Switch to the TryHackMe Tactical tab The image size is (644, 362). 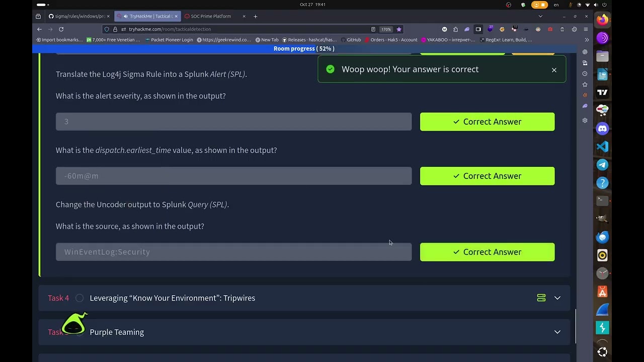coord(146,16)
